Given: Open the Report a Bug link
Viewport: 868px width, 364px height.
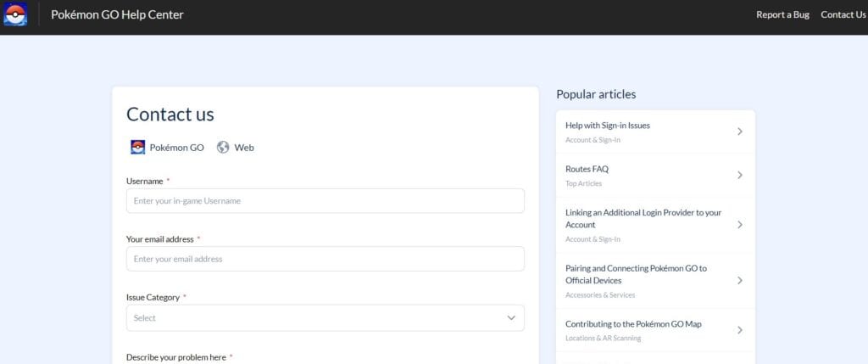Looking at the screenshot, I should 782,15.
